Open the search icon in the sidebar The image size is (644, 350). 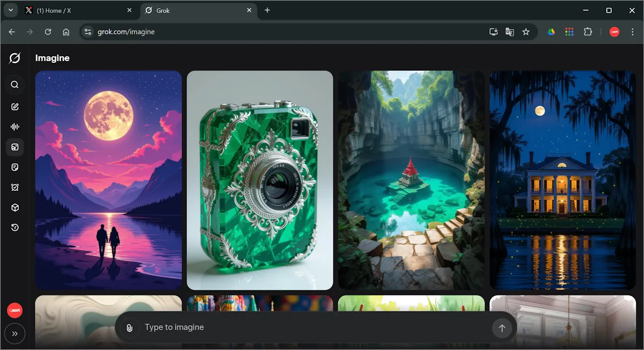(15, 85)
